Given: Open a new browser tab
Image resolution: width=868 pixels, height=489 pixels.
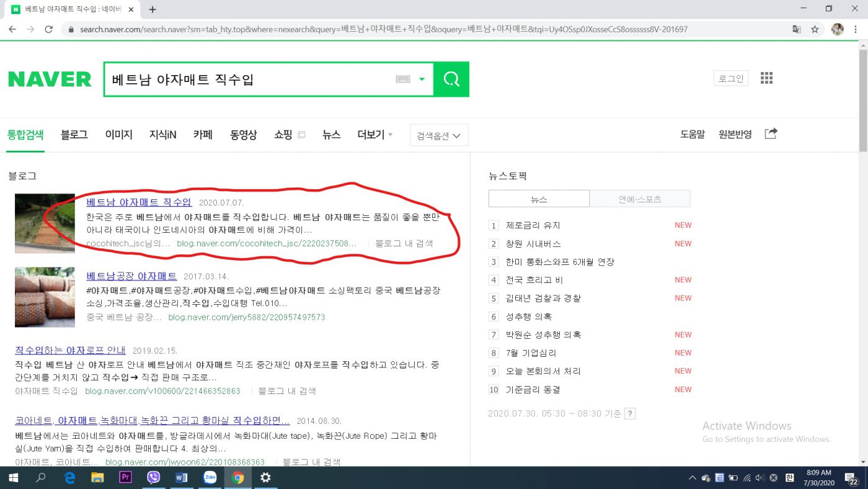Looking at the screenshot, I should coord(153,9).
